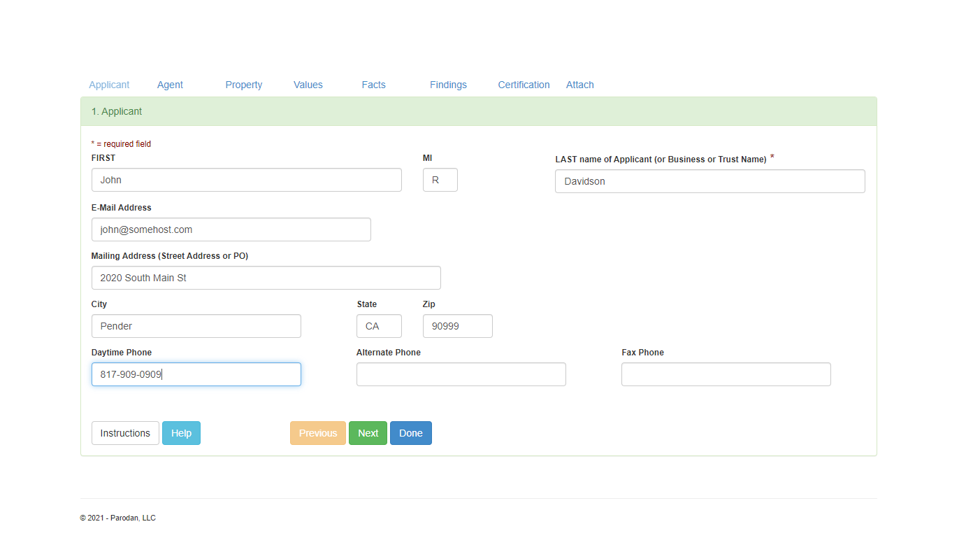Image resolution: width=980 pixels, height=538 pixels.
Task: Click the Previous button
Action: [318, 433]
